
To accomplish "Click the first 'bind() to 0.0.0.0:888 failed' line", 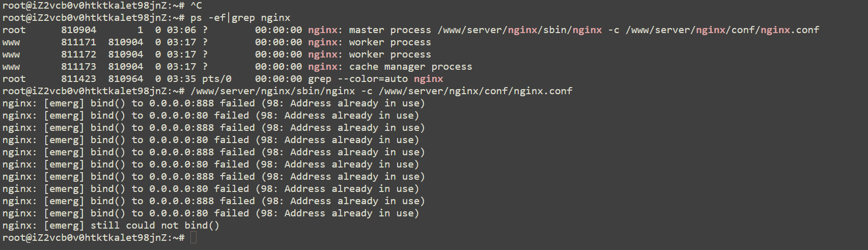I will pos(213,103).
